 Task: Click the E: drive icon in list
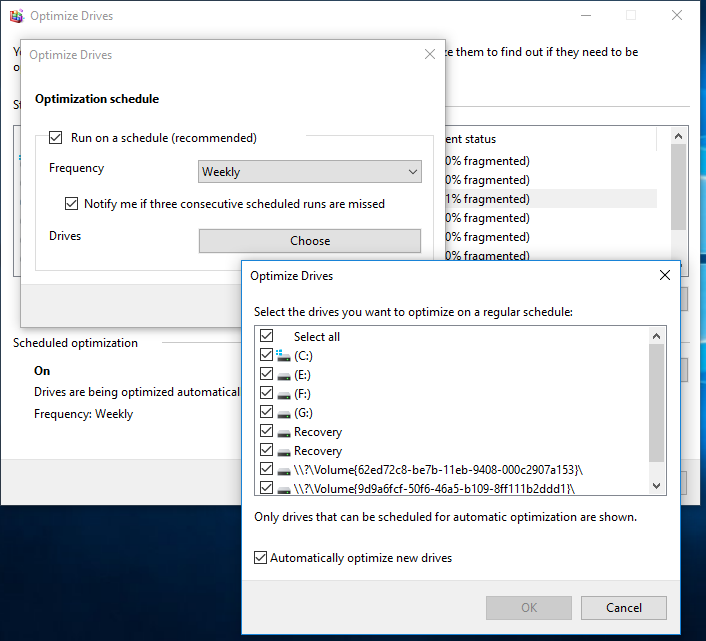(284, 375)
